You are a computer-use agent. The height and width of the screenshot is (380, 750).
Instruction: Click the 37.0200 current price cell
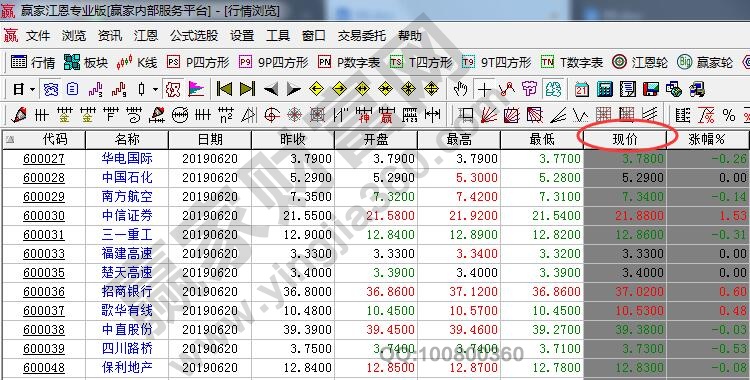tap(625, 291)
